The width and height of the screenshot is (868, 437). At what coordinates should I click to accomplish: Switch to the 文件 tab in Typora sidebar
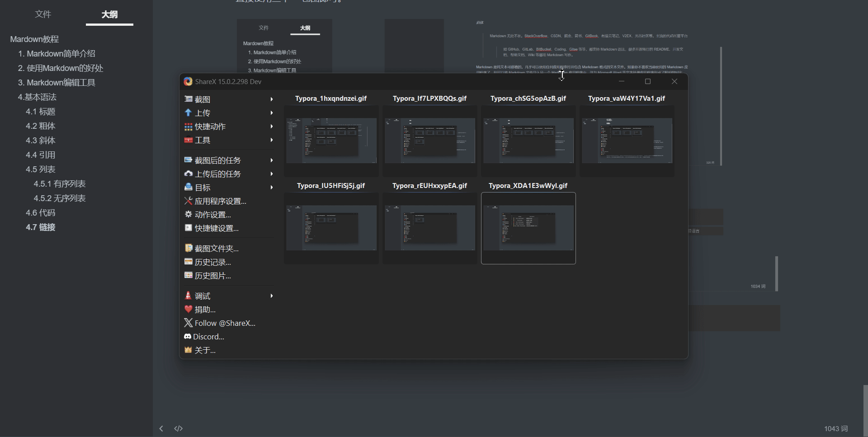pyautogui.click(x=43, y=14)
